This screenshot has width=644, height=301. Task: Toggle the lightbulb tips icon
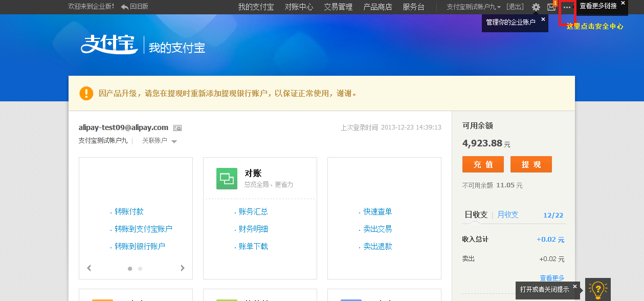click(x=598, y=289)
